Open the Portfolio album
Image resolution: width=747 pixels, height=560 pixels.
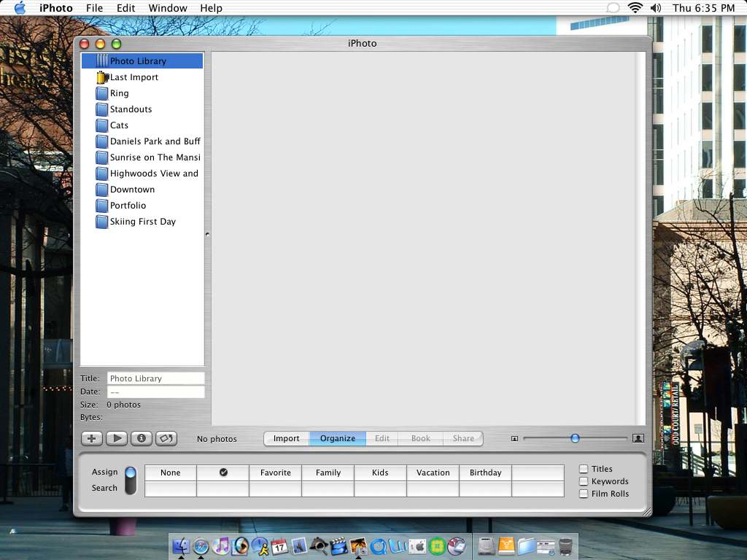click(x=142, y=205)
